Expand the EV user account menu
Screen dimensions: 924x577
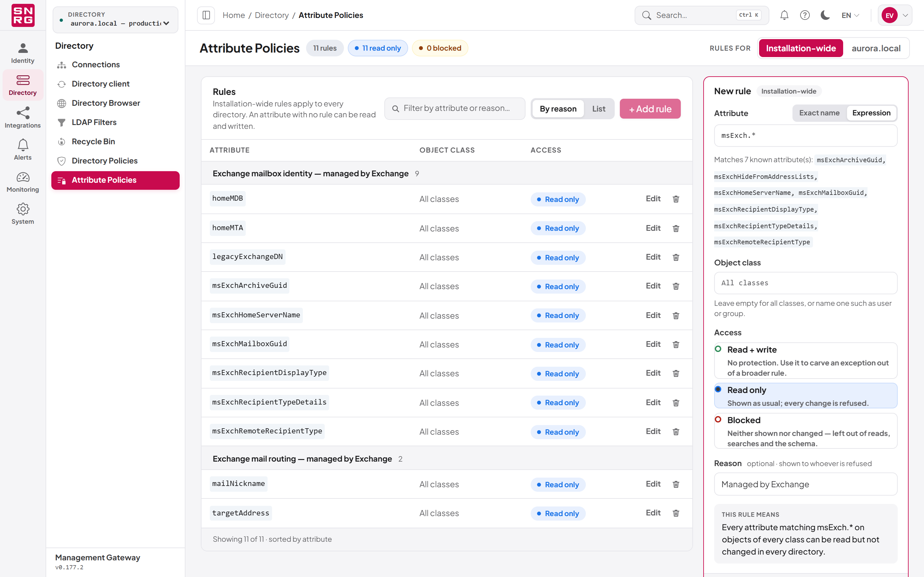tap(894, 15)
